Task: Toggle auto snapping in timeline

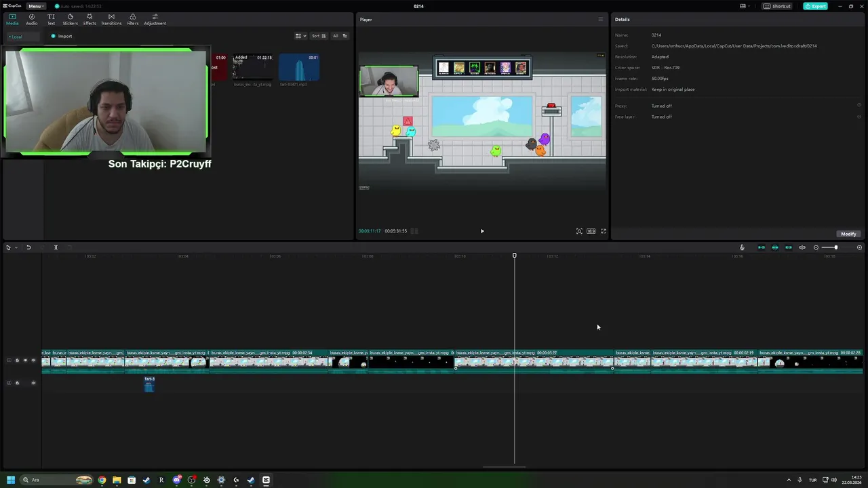Action: pos(775,247)
